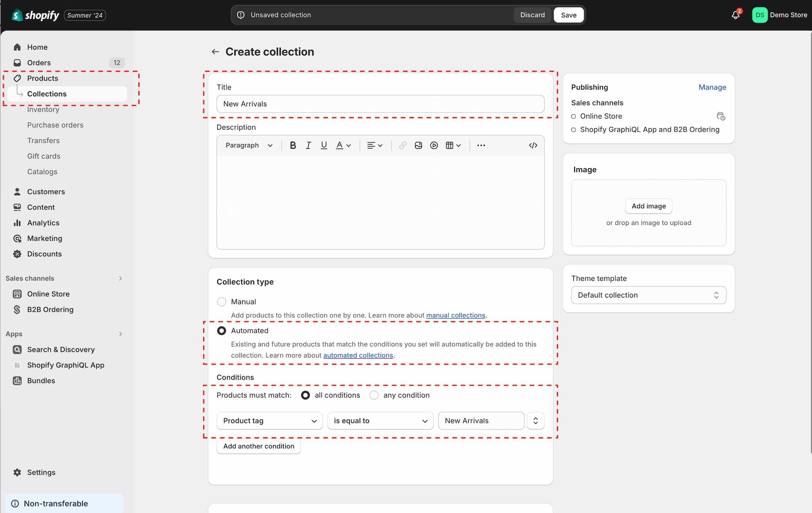Apply underline from description toolbar
This screenshot has width=812, height=513.
(324, 145)
